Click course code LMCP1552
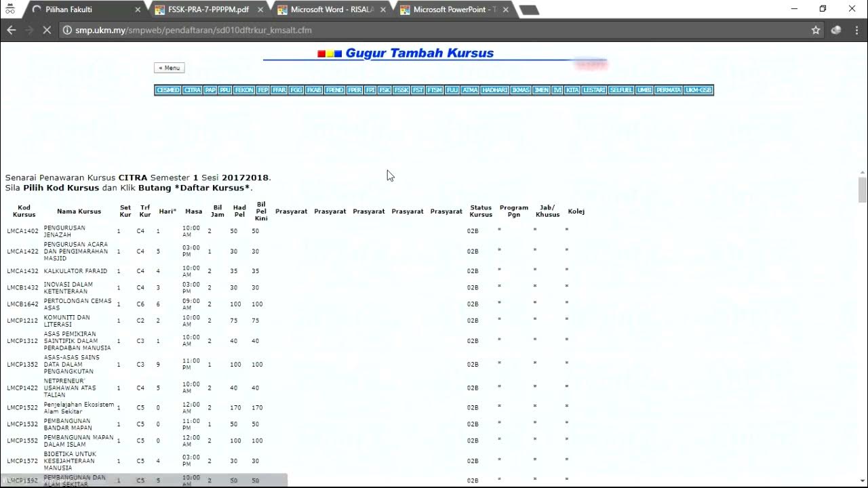 tap(23, 441)
